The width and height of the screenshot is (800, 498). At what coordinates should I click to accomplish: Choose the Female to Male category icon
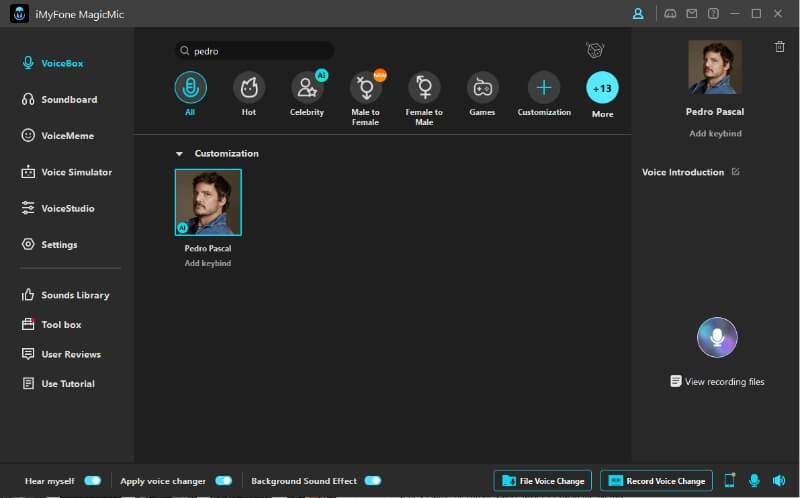[424, 88]
